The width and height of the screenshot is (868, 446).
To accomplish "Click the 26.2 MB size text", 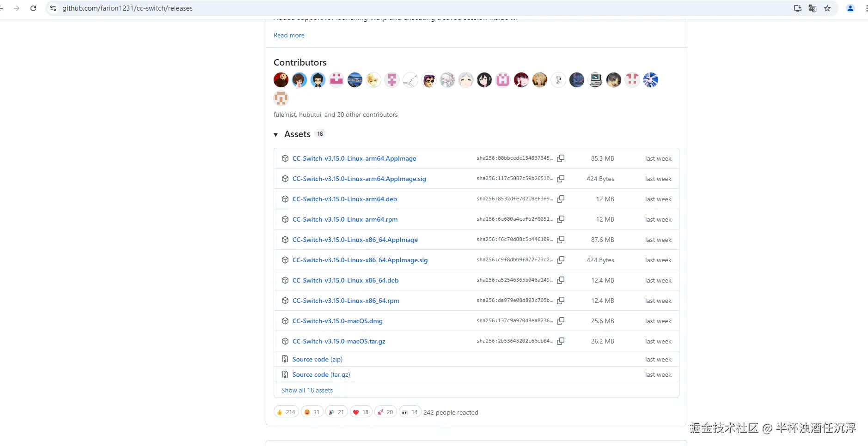I will [x=602, y=341].
